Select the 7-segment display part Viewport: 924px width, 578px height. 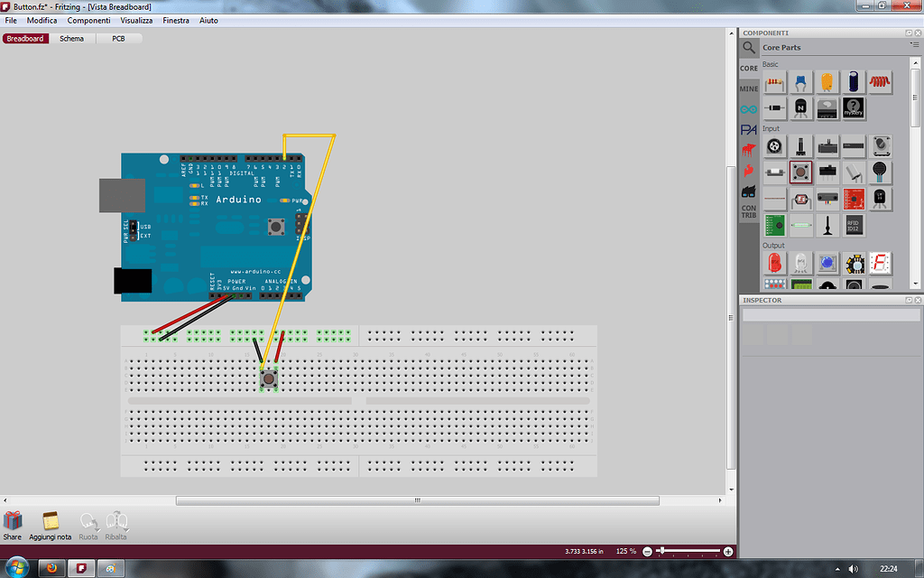[882, 263]
